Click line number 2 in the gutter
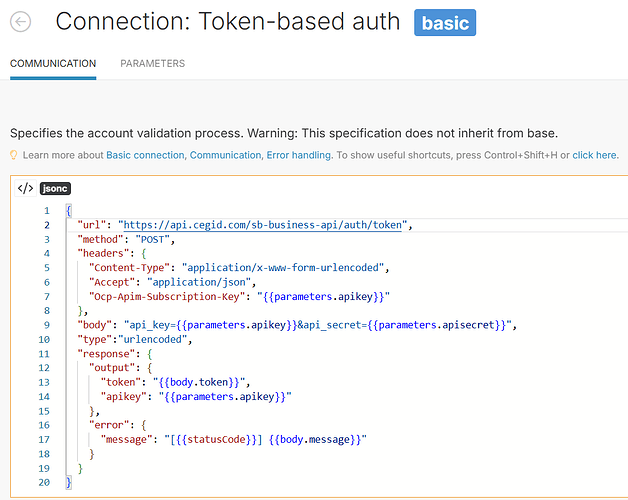The height and width of the screenshot is (500, 628). [46, 225]
